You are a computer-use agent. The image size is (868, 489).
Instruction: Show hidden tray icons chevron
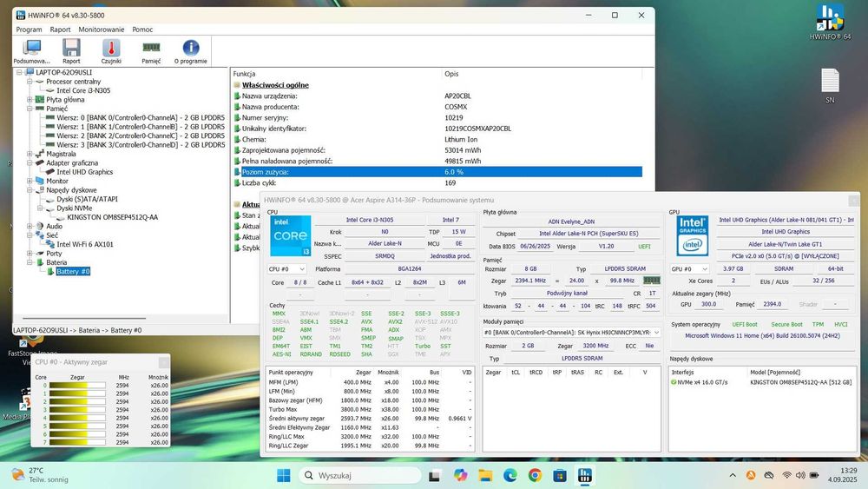pos(733,475)
